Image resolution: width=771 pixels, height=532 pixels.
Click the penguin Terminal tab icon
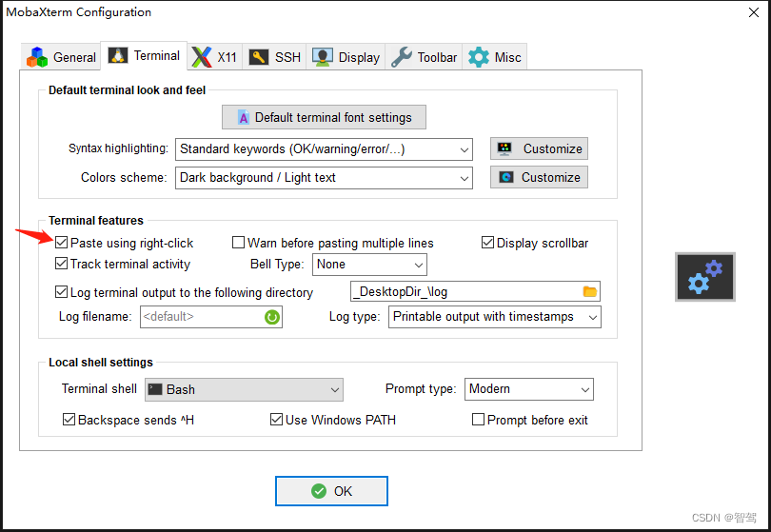pyautogui.click(x=118, y=55)
